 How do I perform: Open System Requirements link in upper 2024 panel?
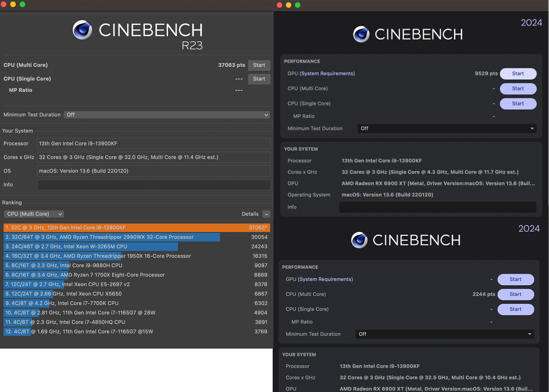point(327,73)
